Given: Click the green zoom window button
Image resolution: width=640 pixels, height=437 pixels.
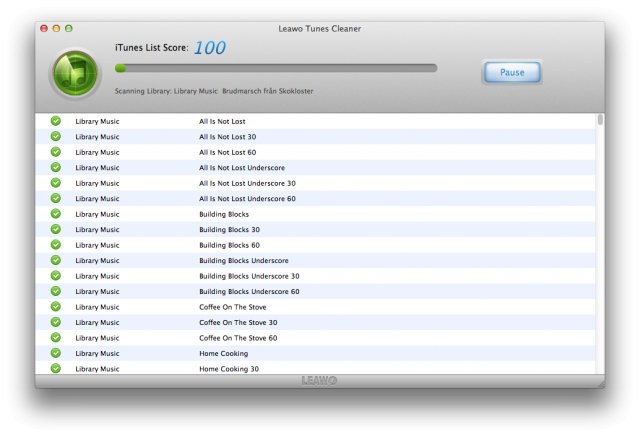Looking at the screenshot, I should tap(69, 28).
